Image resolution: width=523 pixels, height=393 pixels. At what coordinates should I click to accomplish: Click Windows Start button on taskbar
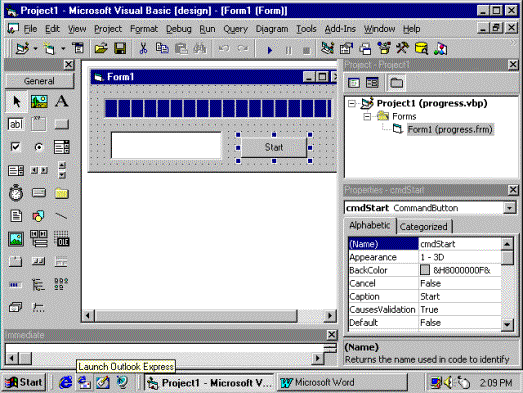23,382
